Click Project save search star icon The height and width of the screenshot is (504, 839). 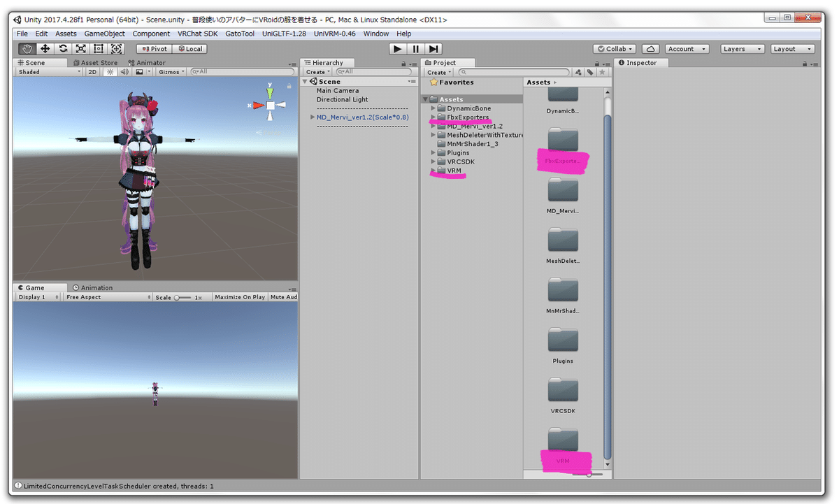602,72
